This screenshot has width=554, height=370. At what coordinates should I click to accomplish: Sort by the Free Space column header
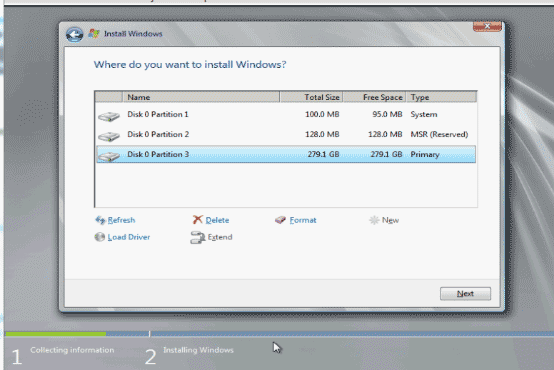(x=374, y=97)
